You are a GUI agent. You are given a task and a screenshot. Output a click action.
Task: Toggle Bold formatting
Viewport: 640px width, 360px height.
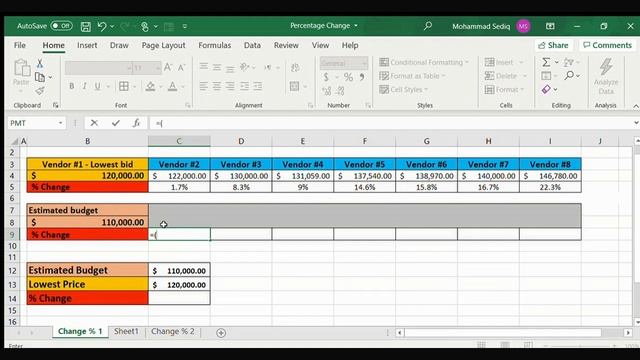click(x=71, y=86)
